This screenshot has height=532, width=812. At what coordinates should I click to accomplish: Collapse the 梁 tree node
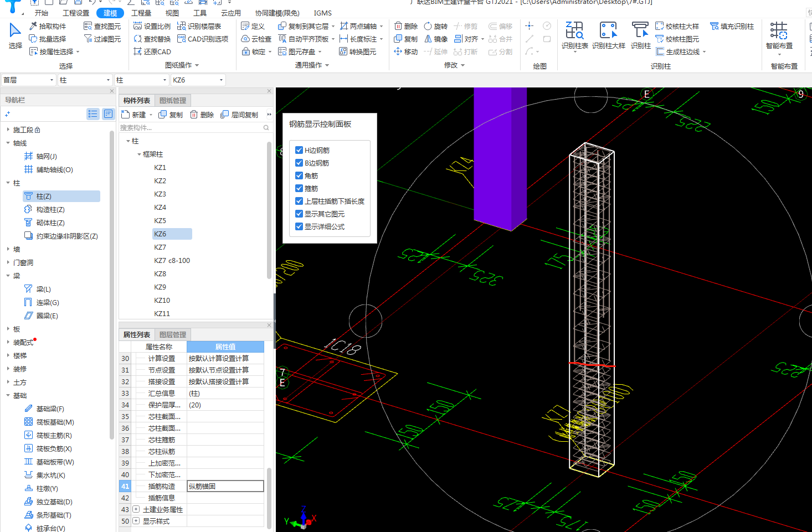8,276
